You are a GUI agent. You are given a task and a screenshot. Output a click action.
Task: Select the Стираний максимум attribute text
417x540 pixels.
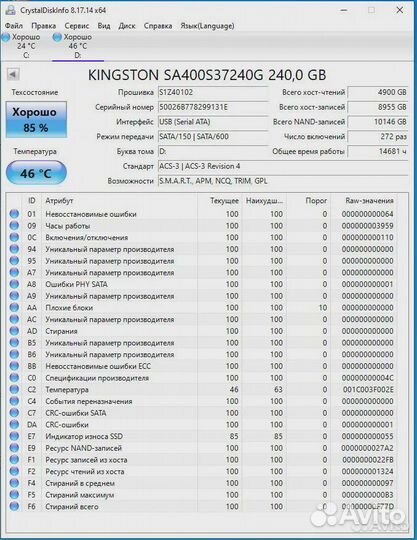(x=80, y=495)
